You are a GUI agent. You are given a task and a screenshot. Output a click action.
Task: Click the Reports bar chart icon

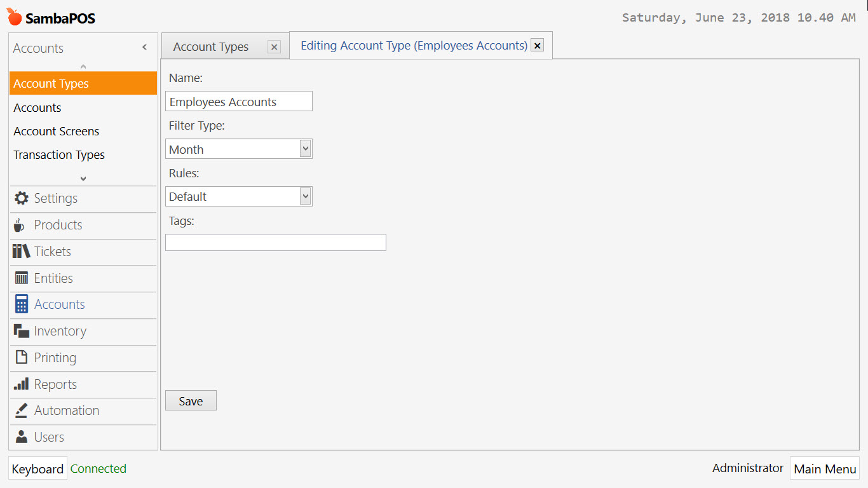(x=19, y=384)
